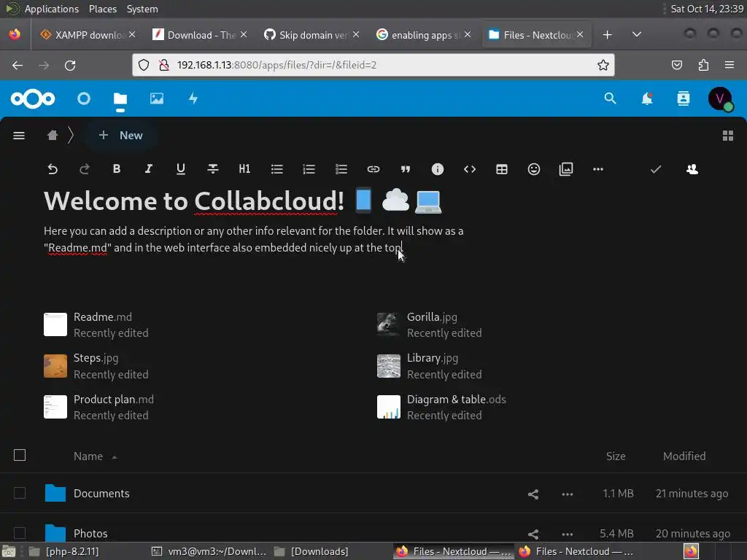This screenshot has height=560, width=747.
Task: Insert a bulleted list
Action: (276, 169)
